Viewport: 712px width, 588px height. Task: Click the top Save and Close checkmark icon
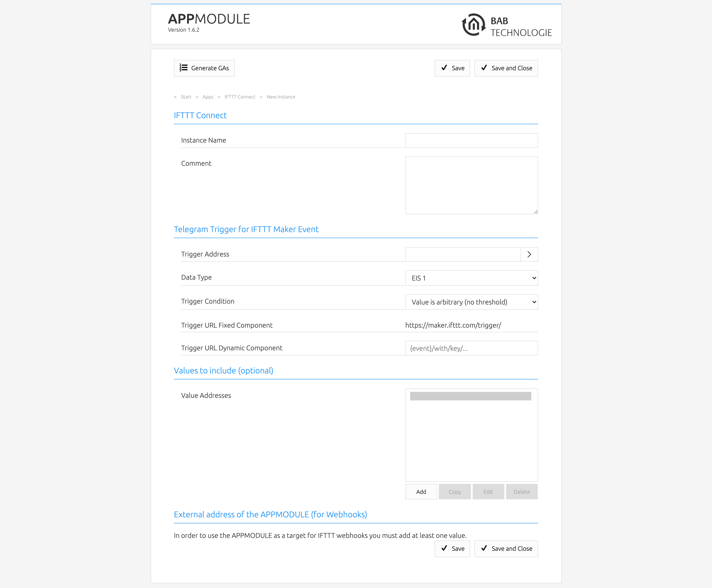click(484, 68)
